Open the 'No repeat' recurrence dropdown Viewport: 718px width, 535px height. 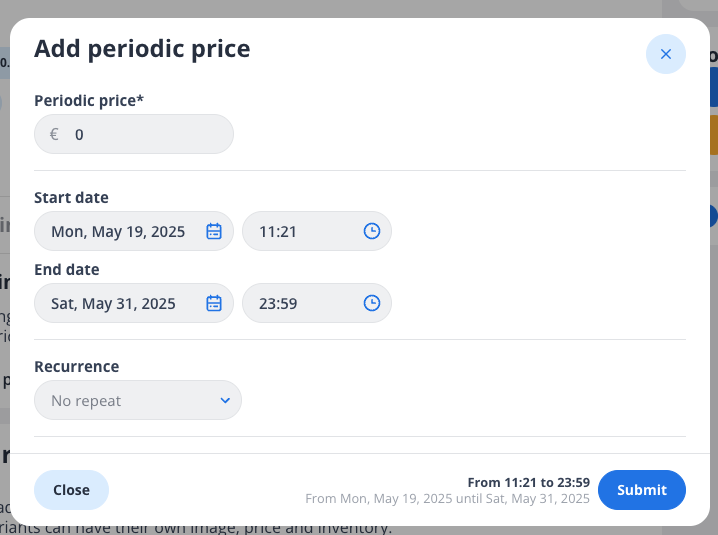pos(130,400)
